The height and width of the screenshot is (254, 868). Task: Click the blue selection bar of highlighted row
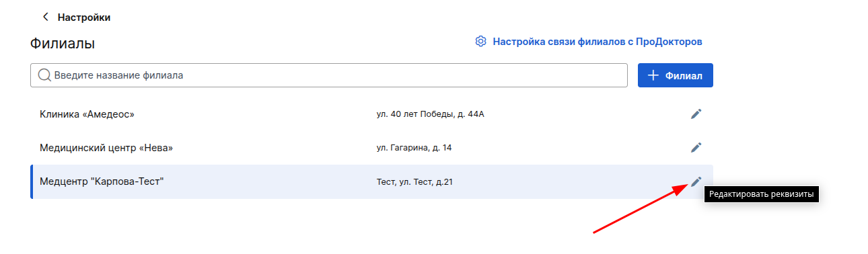coord(32,181)
